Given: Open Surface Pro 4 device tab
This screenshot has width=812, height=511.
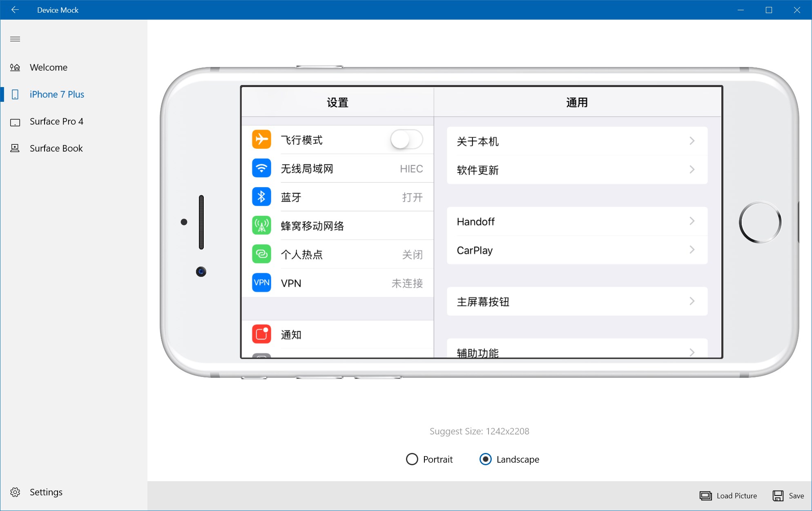Looking at the screenshot, I should point(57,121).
